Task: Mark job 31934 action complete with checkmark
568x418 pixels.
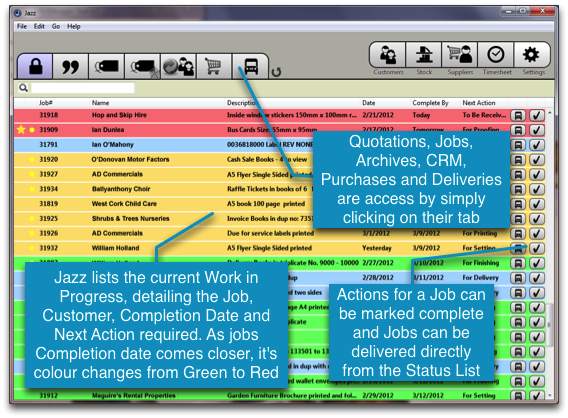Action: point(536,189)
